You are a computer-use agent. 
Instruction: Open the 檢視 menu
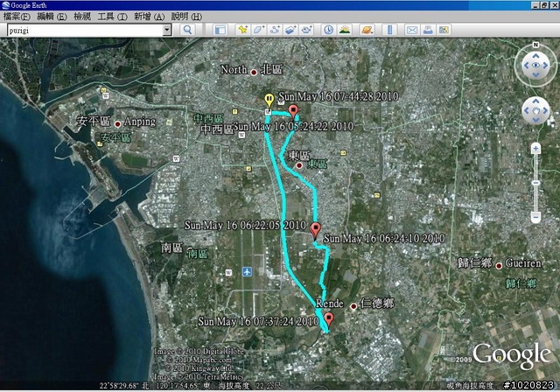tap(82, 17)
